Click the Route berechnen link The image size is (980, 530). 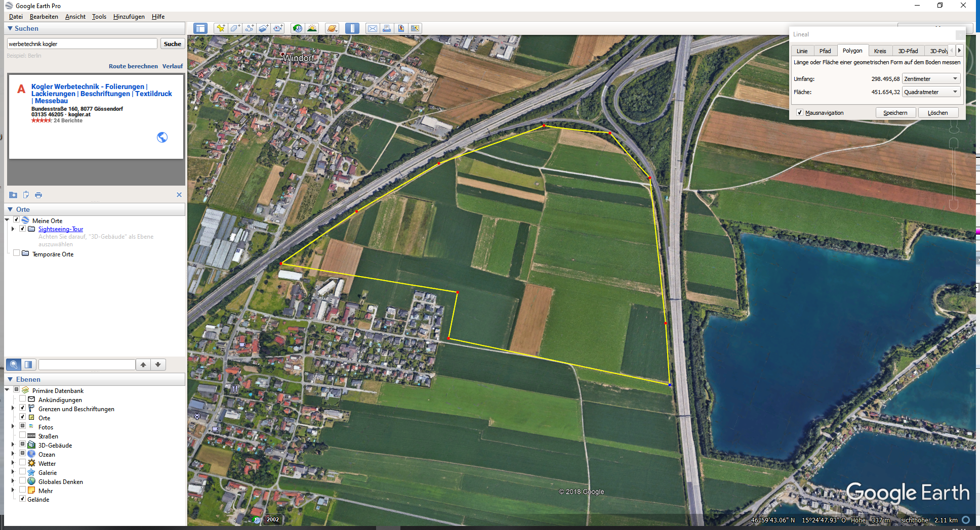coord(133,66)
